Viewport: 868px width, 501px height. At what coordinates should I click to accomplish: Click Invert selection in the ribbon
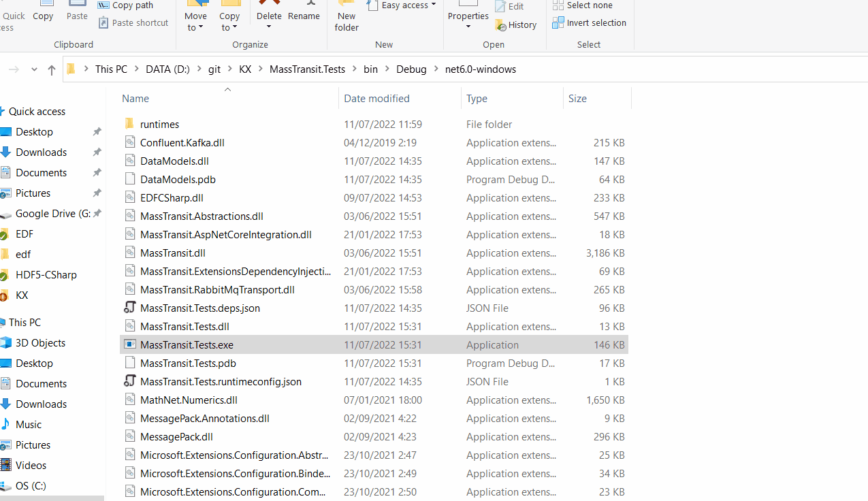pyautogui.click(x=590, y=22)
